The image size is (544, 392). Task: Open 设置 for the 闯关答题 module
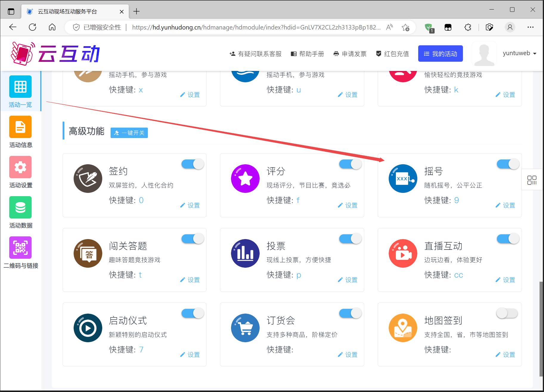coord(190,280)
